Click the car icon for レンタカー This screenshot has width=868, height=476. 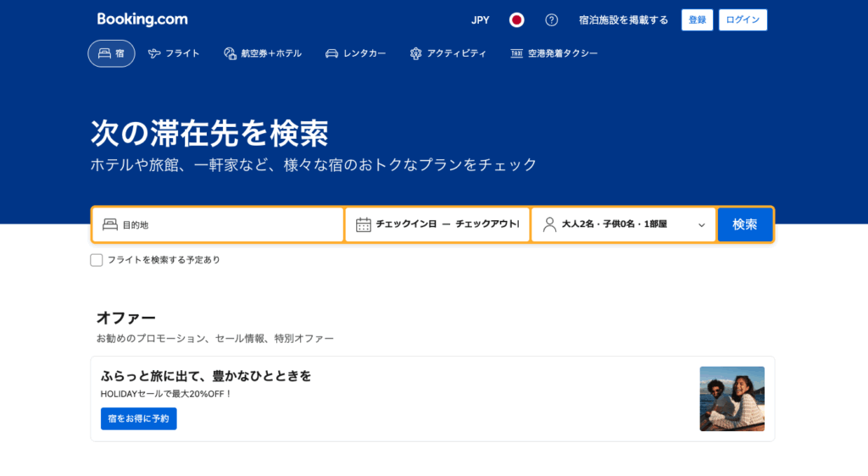(x=331, y=53)
